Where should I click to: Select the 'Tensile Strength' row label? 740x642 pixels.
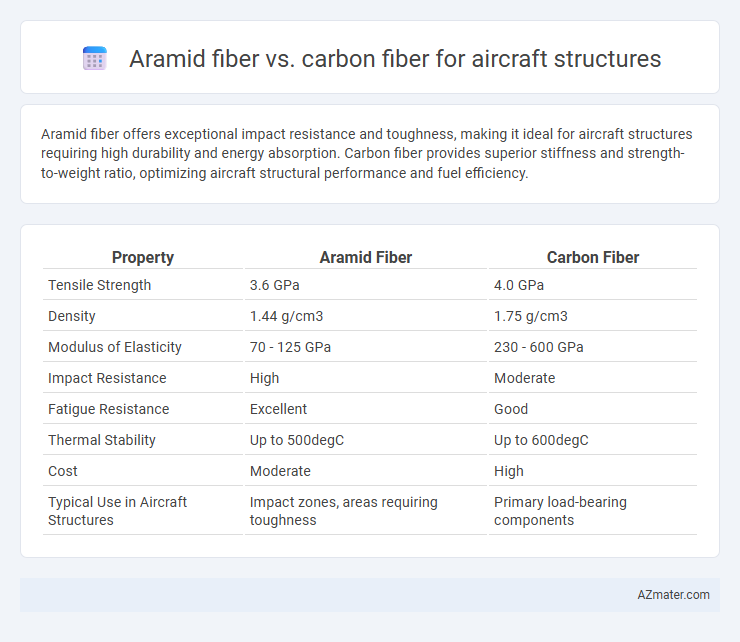tap(100, 285)
